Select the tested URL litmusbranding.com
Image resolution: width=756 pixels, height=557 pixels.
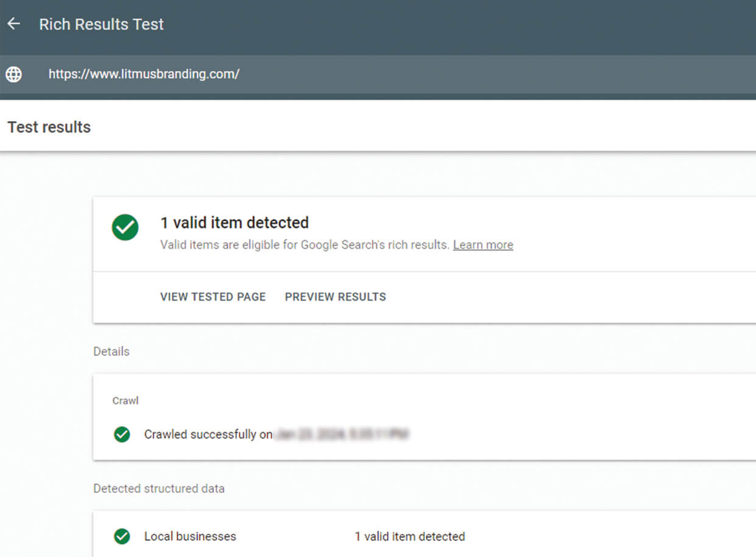(144, 74)
